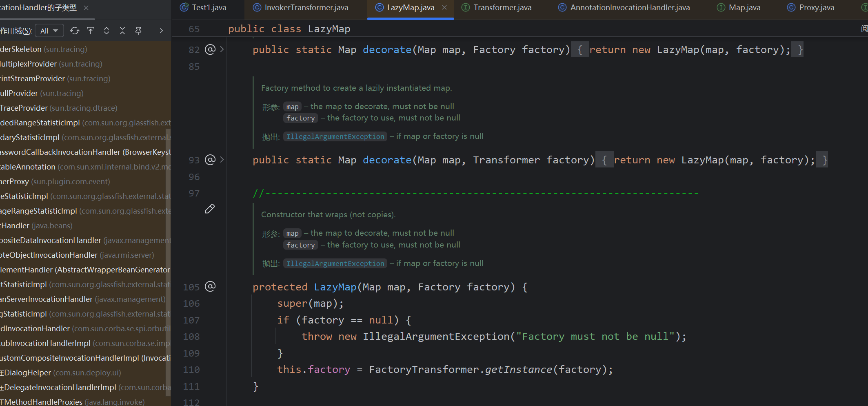The width and height of the screenshot is (868, 406).
Task: Close the LazyMap.java tab
Action: (x=444, y=8)
